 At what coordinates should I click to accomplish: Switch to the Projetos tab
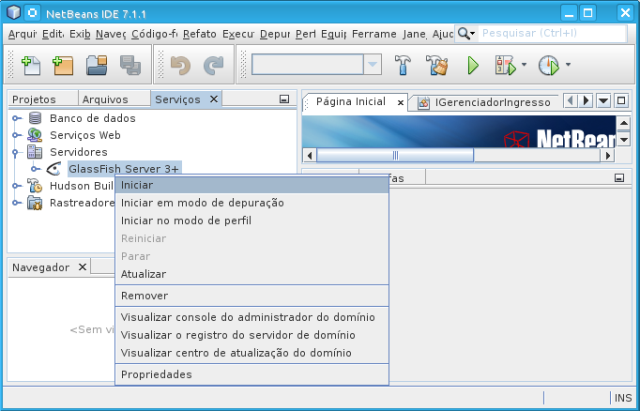tap(33, 100)
